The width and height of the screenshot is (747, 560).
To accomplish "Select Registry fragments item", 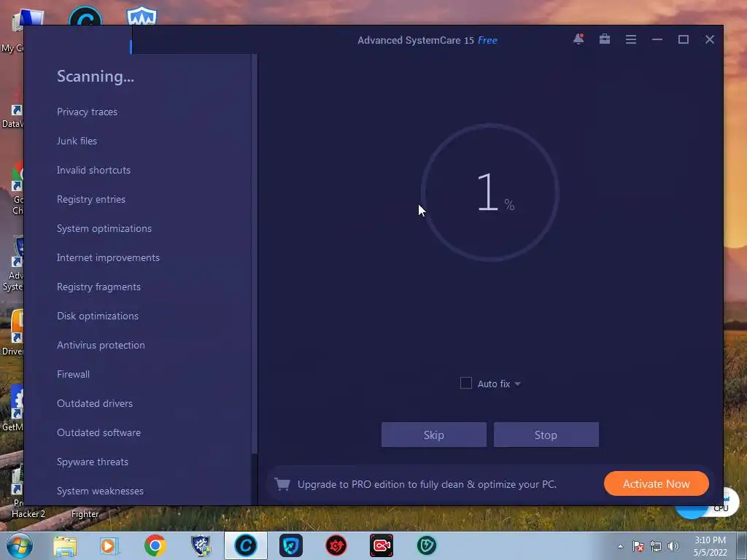I will (x=98, y=287).
